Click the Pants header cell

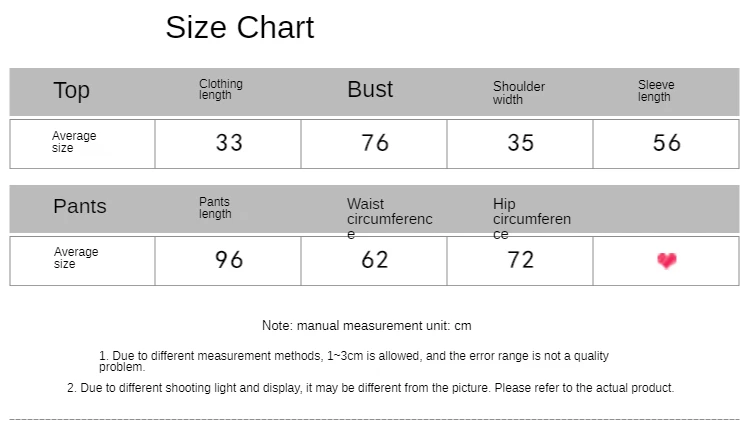pos(80,206)
